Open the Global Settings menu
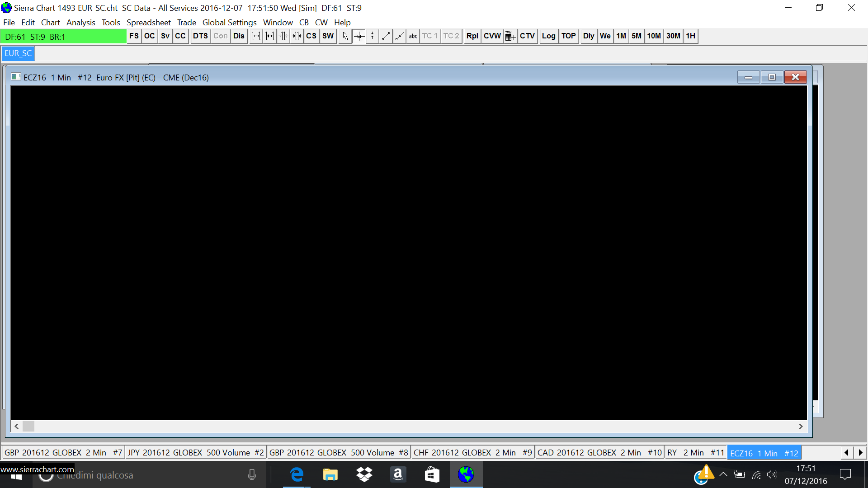Image resolution: width=868 pixels, height=488 pixels. click(x=229, y=23)
